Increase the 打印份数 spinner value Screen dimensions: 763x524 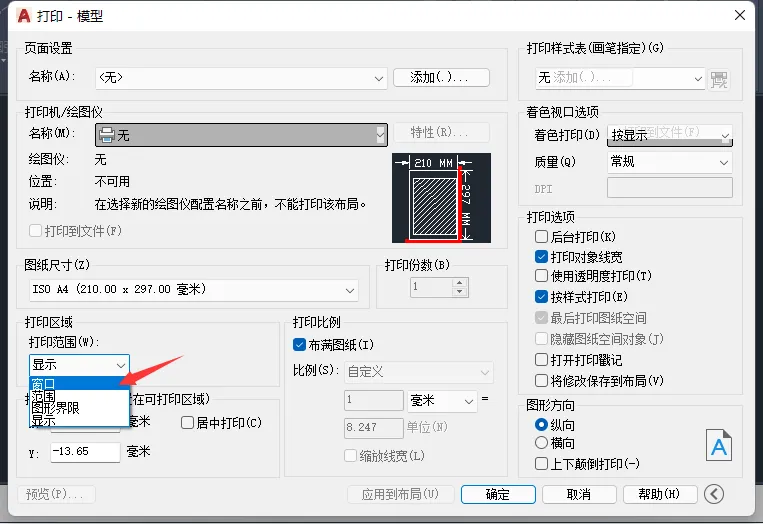click(459, 282)
